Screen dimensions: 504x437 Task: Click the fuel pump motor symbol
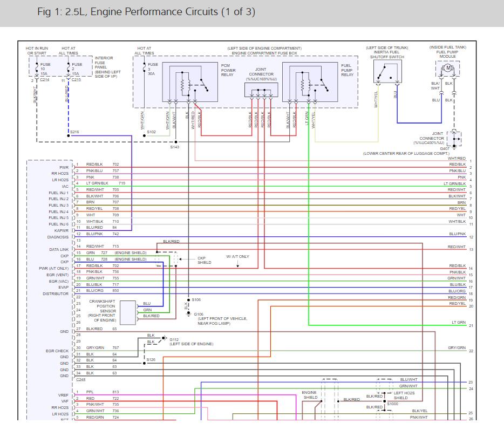[x=447, y=69]
